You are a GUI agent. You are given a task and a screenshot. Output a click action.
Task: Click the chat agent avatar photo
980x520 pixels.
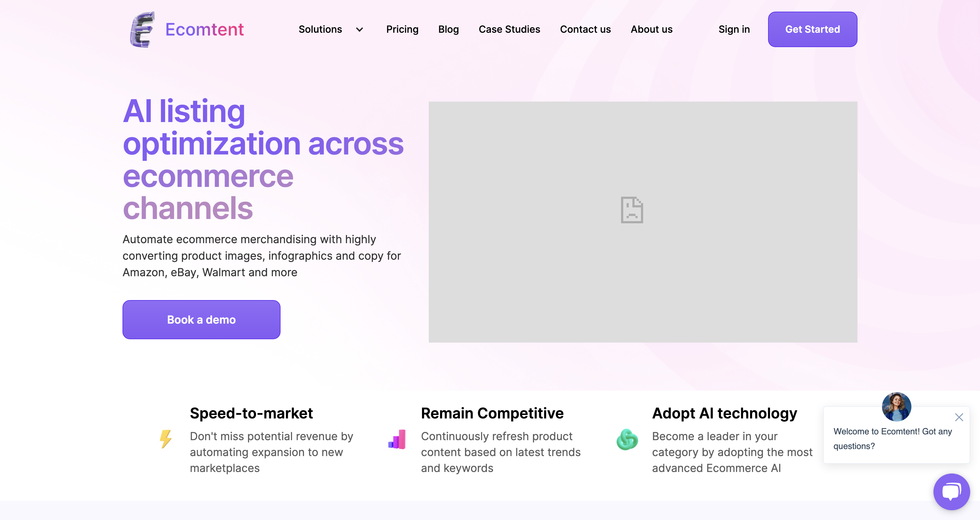click(896, 407)
